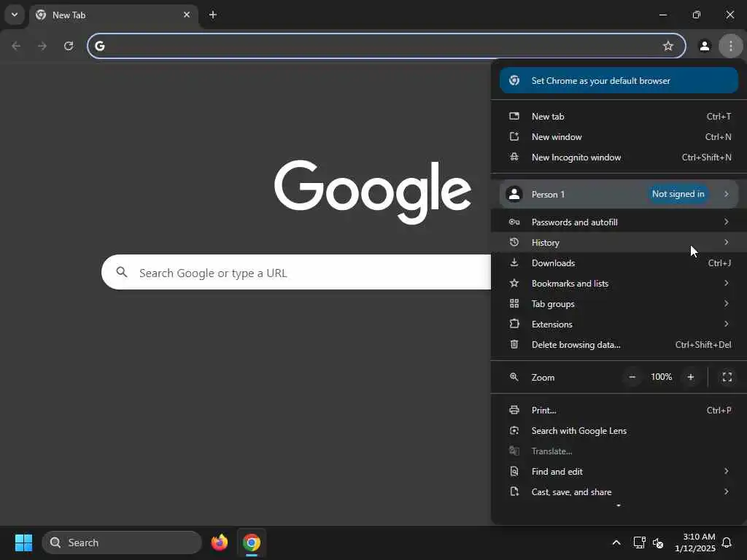Viewport: 747px width, 560px height.
Task: Click the network status tray icon
Action: point(639,542)
